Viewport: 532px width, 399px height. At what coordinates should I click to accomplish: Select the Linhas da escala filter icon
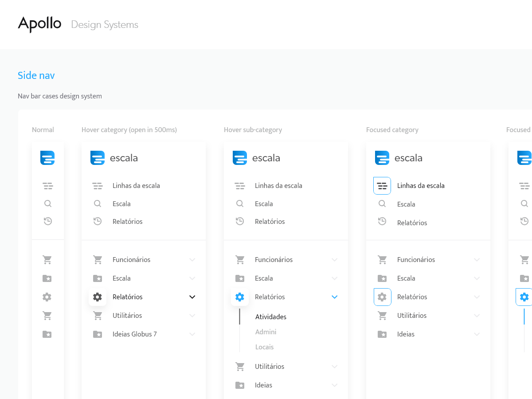(98, 185)
